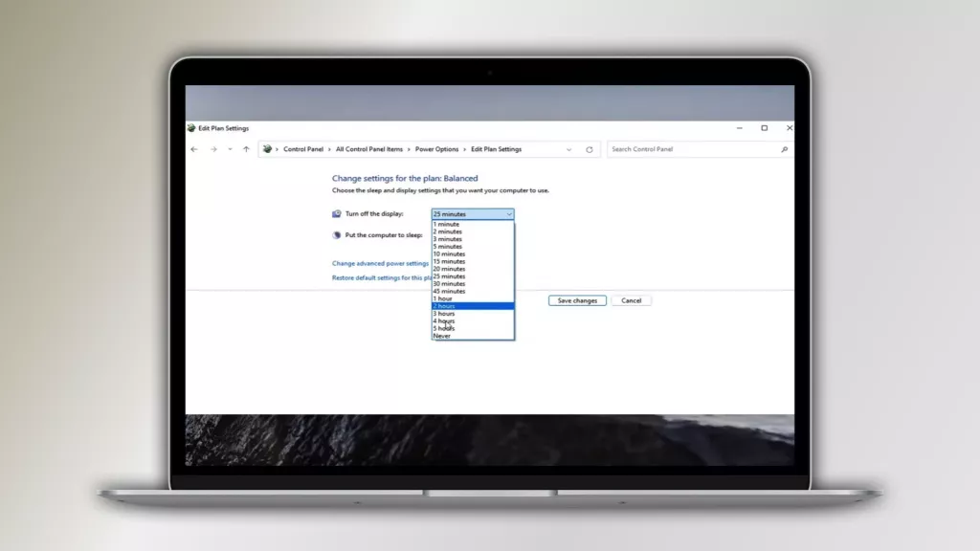Open recent locations chevron beside forward arrow
980x551 pixels.
[230, 149]
